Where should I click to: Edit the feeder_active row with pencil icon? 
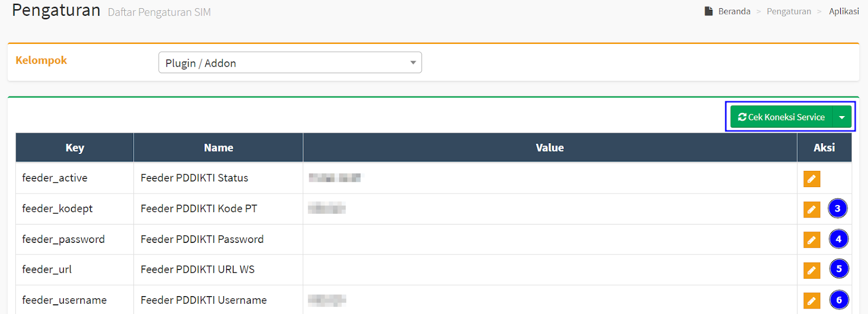(812, 178)
